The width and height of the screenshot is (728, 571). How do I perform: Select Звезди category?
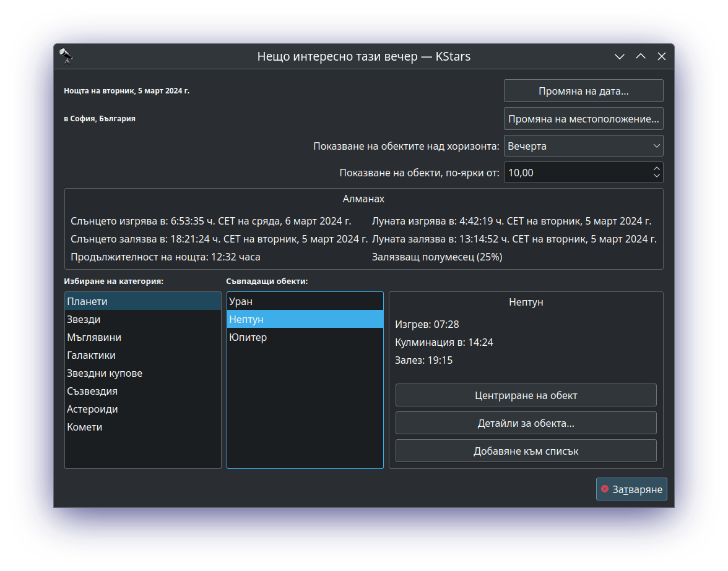click(84, 319)
